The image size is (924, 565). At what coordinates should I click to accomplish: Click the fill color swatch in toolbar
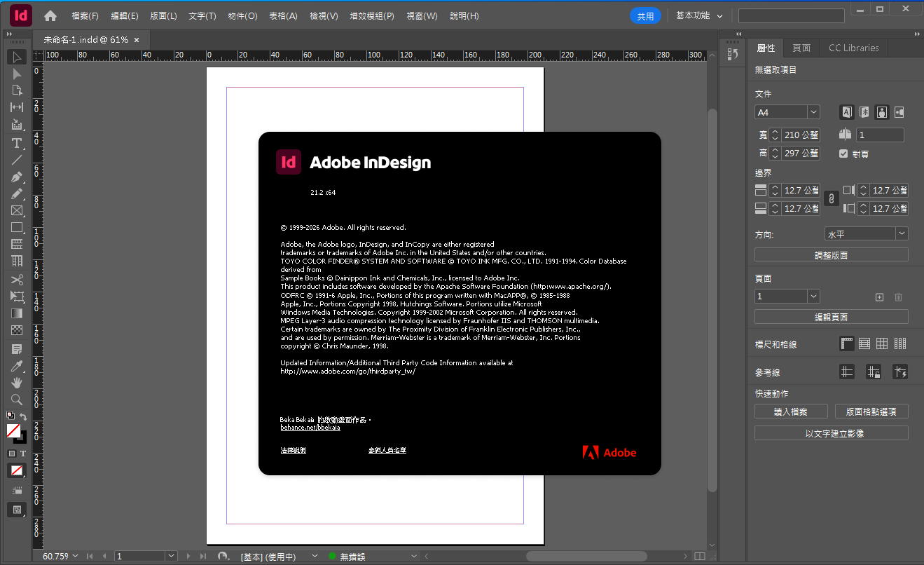[13, 430]
